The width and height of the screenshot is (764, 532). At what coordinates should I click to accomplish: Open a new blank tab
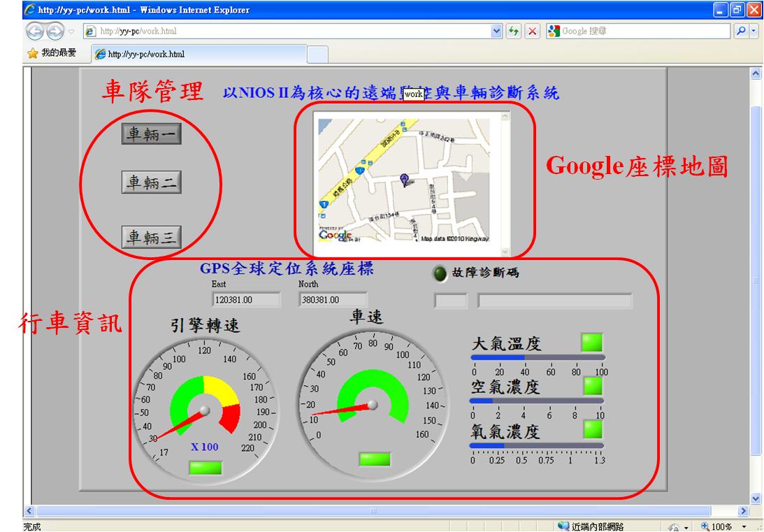pyautogui.click(x=317, y=55)
